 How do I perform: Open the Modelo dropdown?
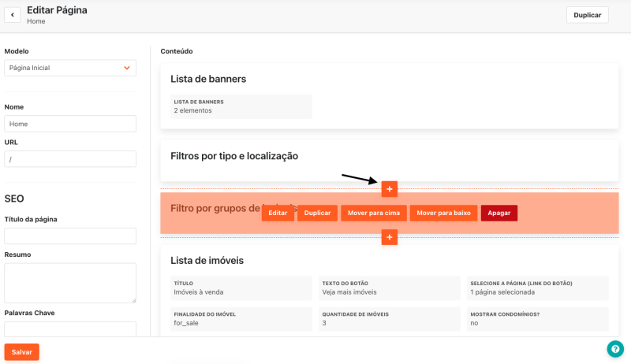click(70, 69)
